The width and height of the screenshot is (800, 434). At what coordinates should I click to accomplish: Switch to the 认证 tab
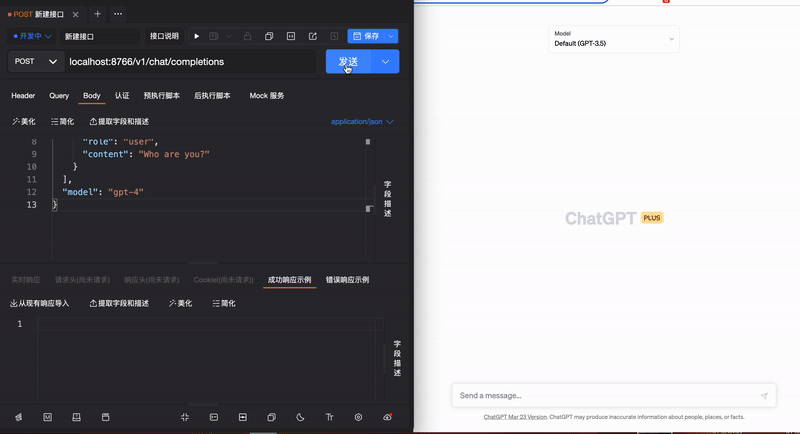122,95
